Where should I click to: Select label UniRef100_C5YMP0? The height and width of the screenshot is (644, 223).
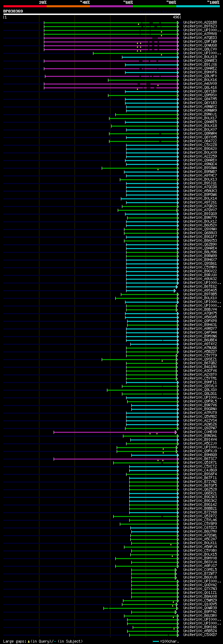click(200, 268)
